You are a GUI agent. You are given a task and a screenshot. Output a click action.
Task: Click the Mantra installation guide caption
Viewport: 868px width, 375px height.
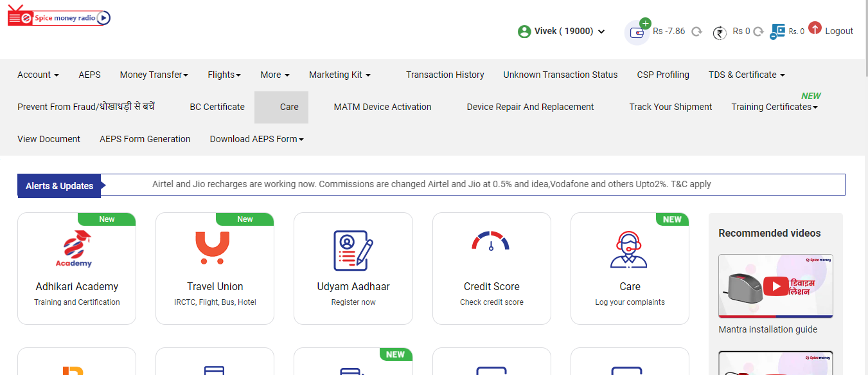tap(768, 329)
